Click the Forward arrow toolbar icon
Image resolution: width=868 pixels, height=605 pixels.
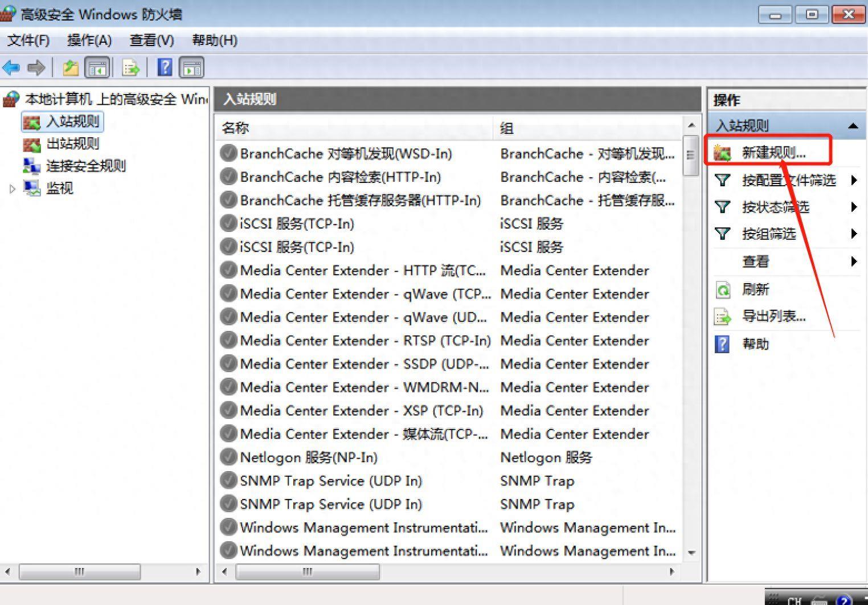36,68
